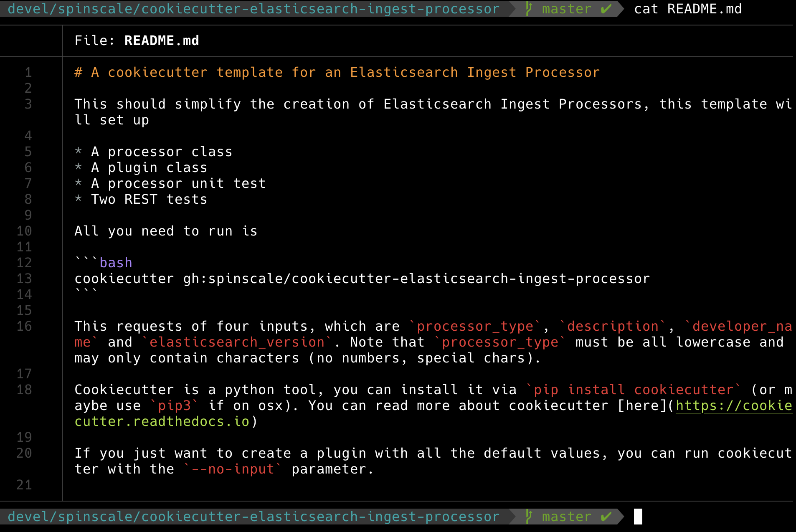This screenshot has height=532, width=796.
Task: Click the bullet asterisk before 'Two REST tests'
Action: point(78,199)
